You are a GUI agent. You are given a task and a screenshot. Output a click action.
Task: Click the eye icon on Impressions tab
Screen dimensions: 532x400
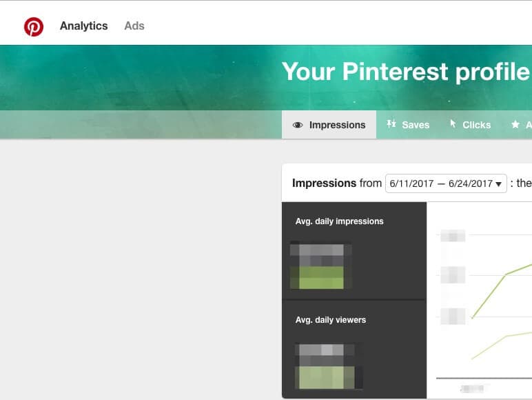pos(298,125)
